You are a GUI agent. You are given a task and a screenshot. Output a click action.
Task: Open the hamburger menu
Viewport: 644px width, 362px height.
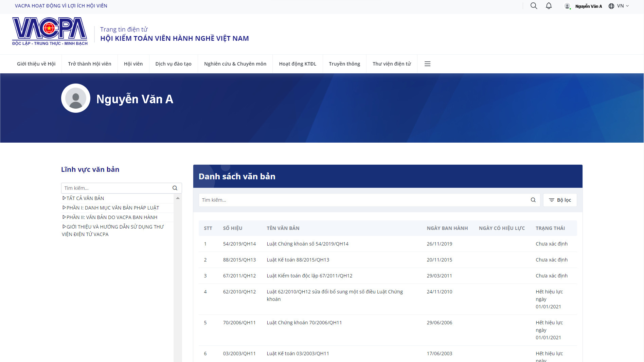click(427, 64)
